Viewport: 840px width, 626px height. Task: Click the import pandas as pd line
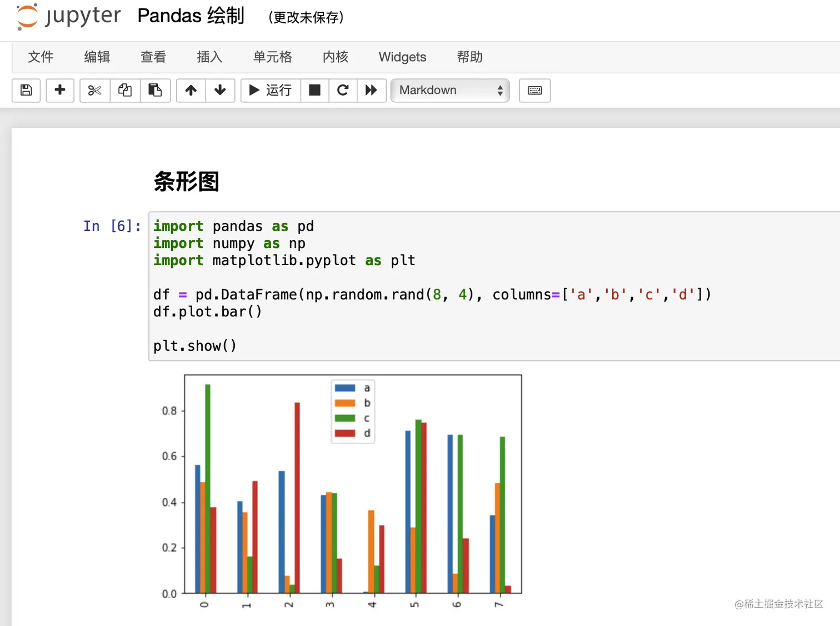(x=233, y=226)
